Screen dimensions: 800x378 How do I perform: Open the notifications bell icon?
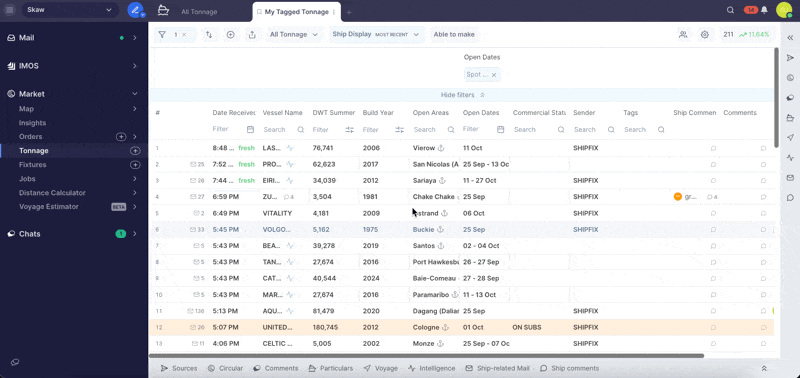tap(764, 10)
